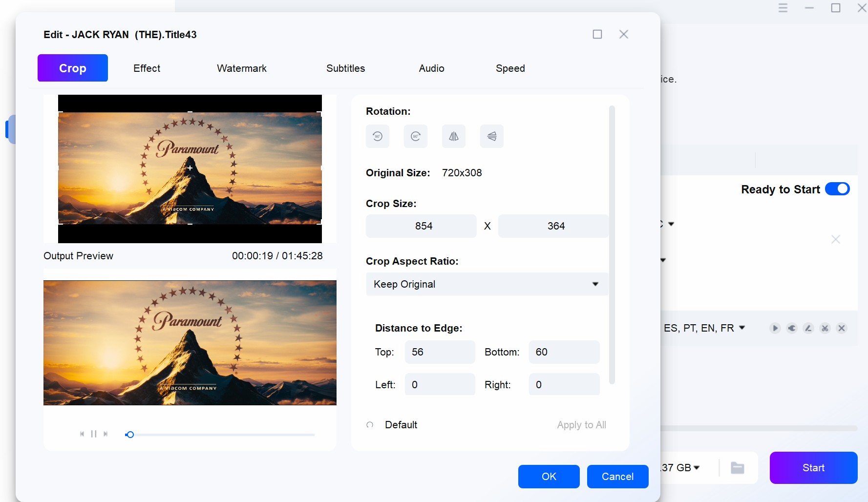
Task: Remove the title with small X icon
Action: 842,328
